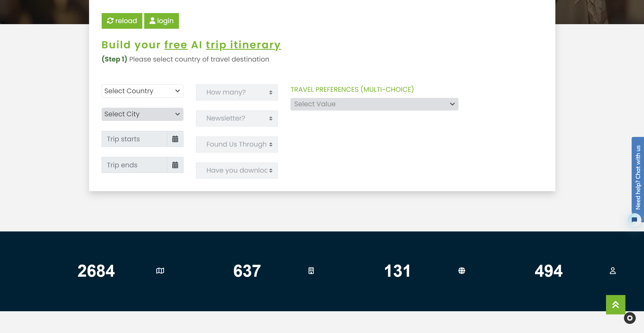Expand the Newsletter? selector

(237, 118)
